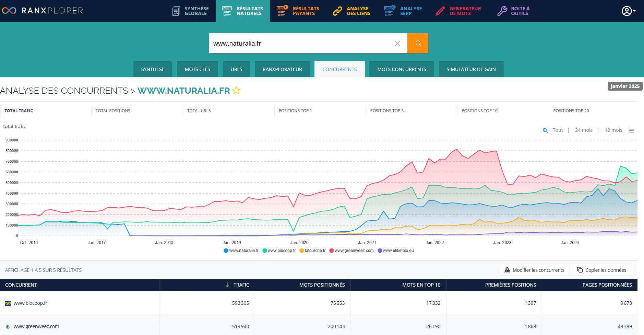This screenshot has width=644, height=335.
Task: Click the WWW.NATURALIA.FR title link
Action: click(184, 91)
